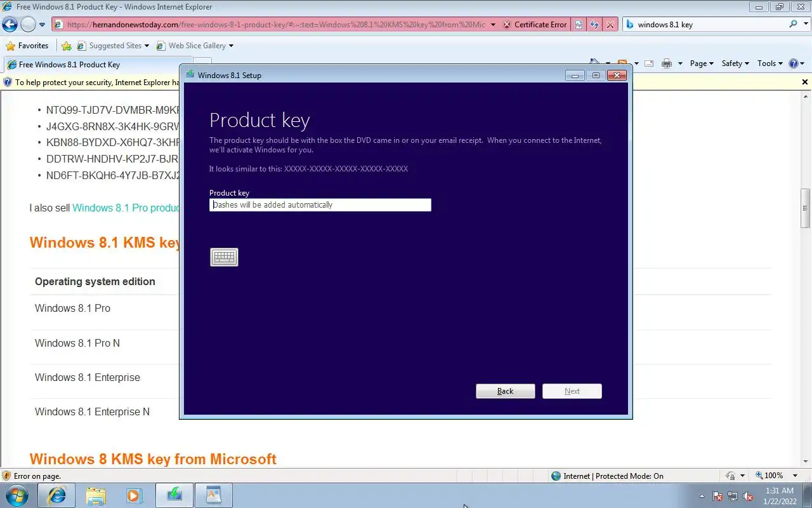The width and height of the screenshot is (812, 508).
Task: Close the yellow information bar
Action: 805,82
